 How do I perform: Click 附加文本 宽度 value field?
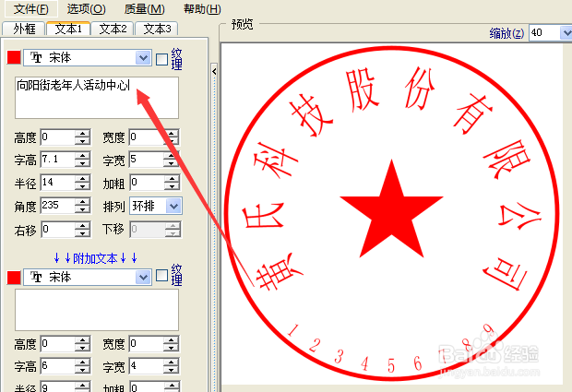tap(147, 343)
